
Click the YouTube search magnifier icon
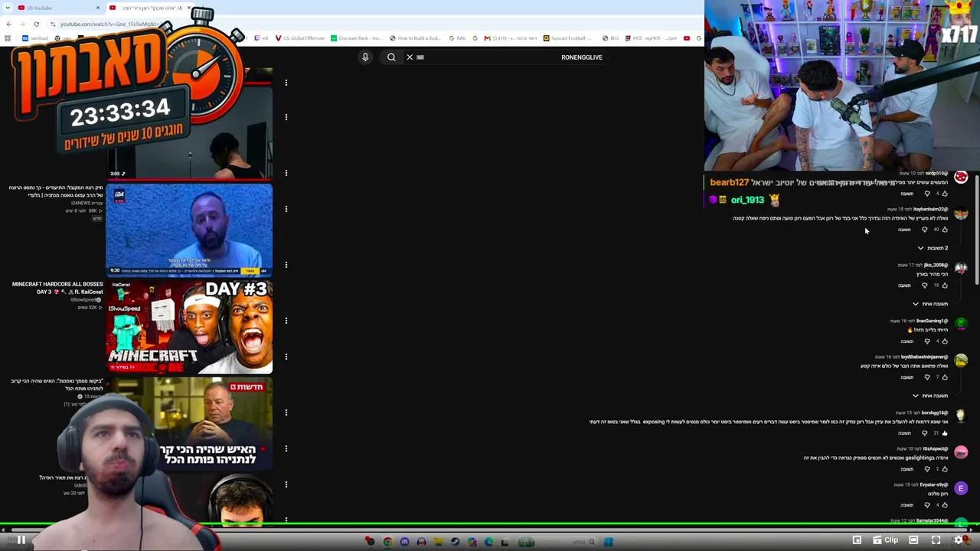click(x=391, y=57)
